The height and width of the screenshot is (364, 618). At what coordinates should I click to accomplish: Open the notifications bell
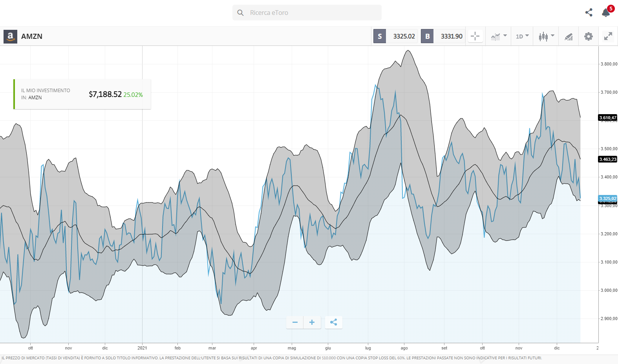click(x=606, y=13)
